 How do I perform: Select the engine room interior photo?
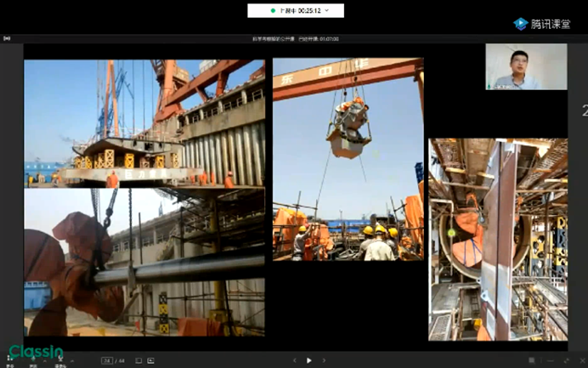click(x=497, y=239)
